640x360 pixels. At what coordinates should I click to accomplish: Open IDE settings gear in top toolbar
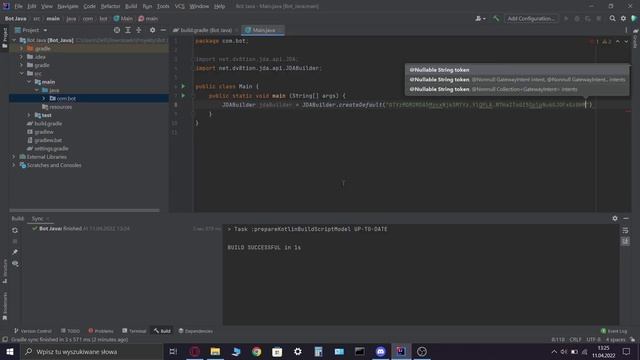point(623,18)
